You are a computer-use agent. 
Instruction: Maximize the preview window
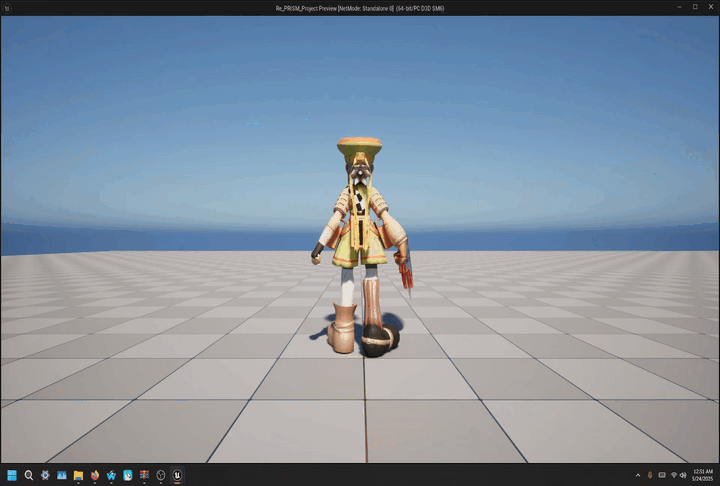pos(695,7)
